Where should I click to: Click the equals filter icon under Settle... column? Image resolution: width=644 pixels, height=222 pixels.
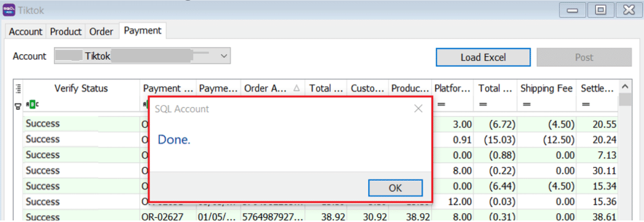(x=585, y=105)
